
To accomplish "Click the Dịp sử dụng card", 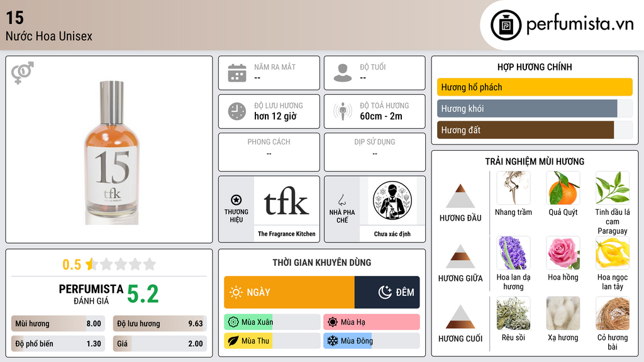I will tap(375, 152).
